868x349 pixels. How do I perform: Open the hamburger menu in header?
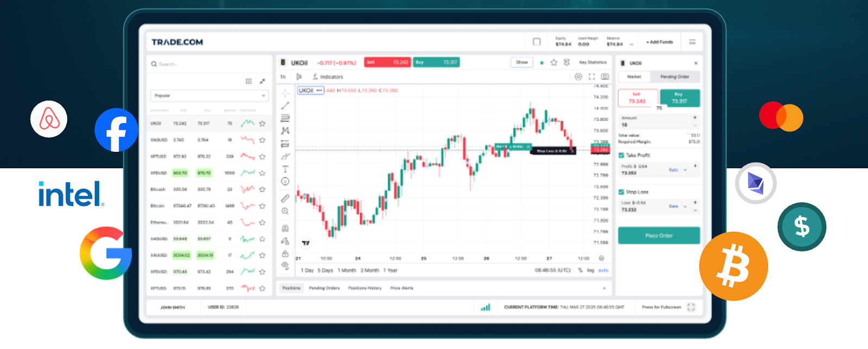click(692, 42)
